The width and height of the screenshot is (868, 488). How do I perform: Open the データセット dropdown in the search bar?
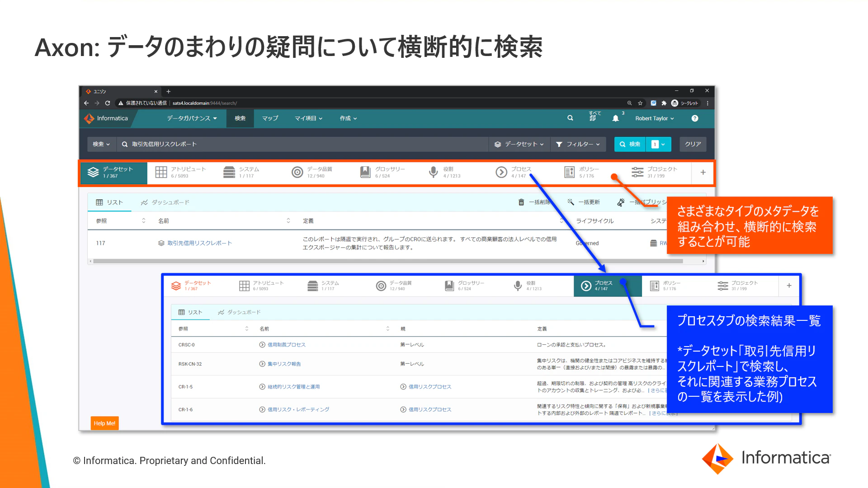[519, 144]
